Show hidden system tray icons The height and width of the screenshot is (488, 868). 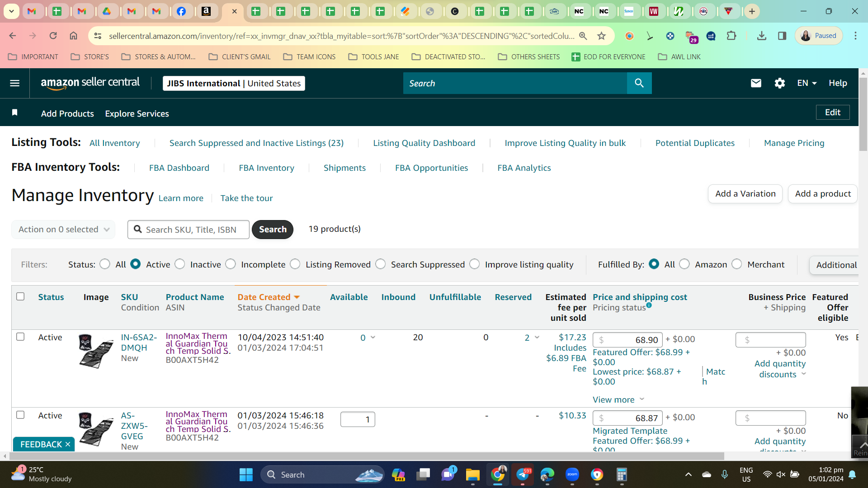tap(688, 474)
